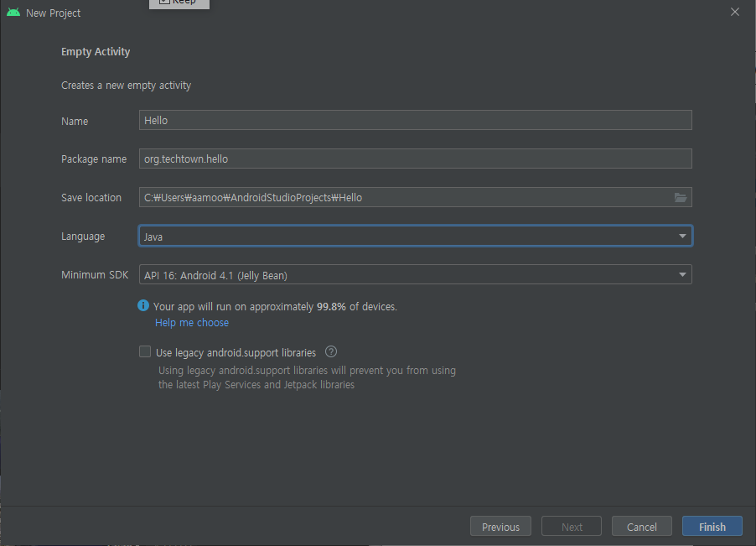Viewport: 756px width, 546px height.
Task: Click the Language label
Action: pos(83,237)
